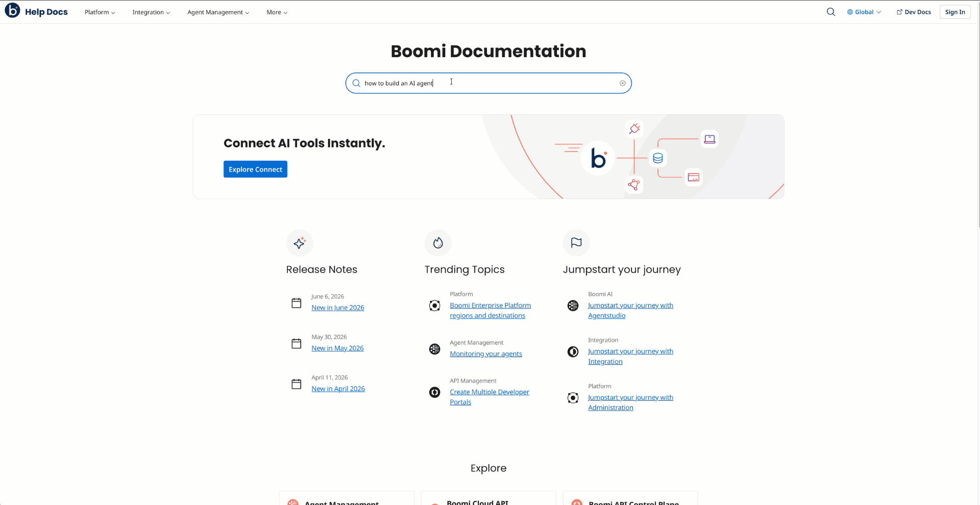Click the Sign In button
The image size is (980, 505).
coord(955,12)
